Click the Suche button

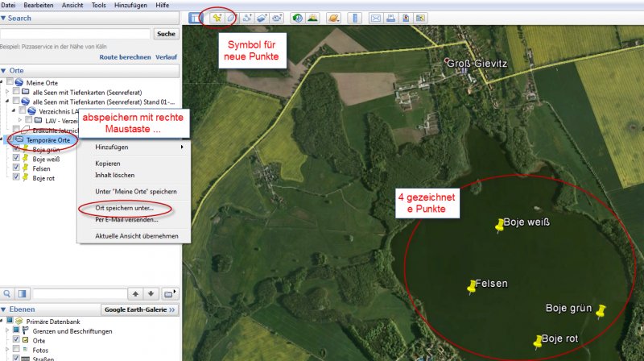click(x=166, y=34)
